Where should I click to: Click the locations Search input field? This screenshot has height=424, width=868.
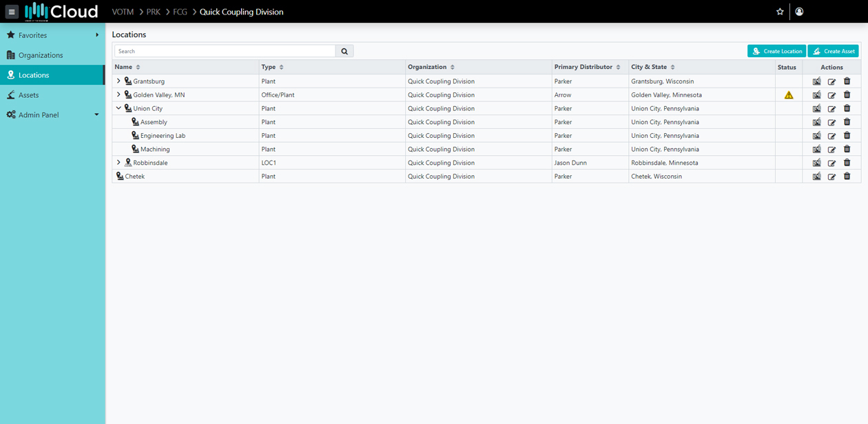point(225,51)
